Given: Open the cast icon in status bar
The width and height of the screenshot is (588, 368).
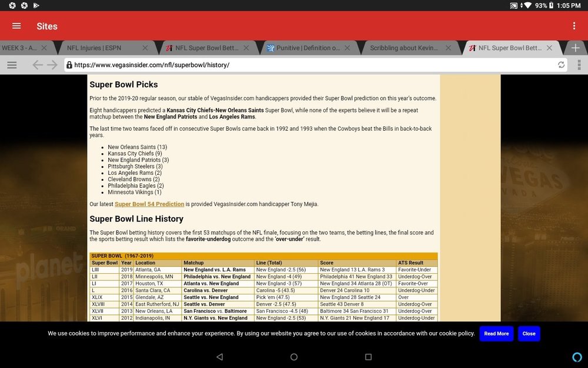Looking at the screenshot, I should point(513,6).
